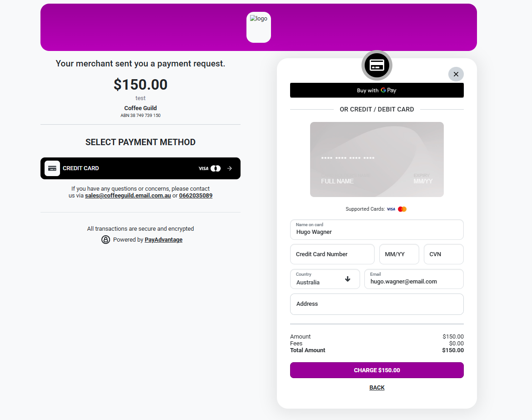Viewport: 532px width, 420px height.
Task: Click the MM/YY expiry field
Action: [399, 254]
